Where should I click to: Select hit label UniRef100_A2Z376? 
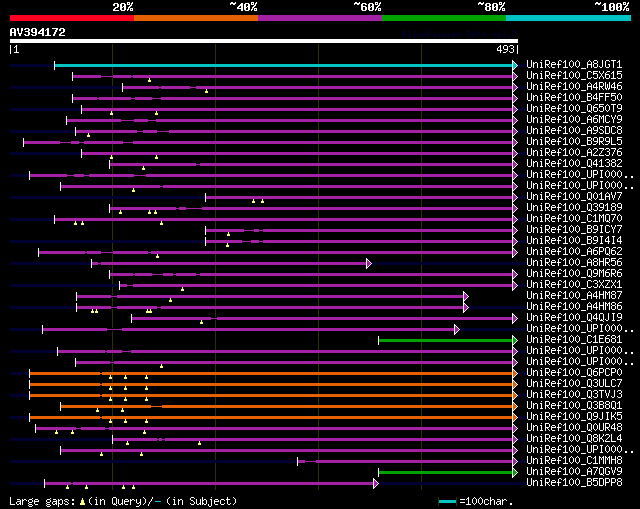pos(574,153)
